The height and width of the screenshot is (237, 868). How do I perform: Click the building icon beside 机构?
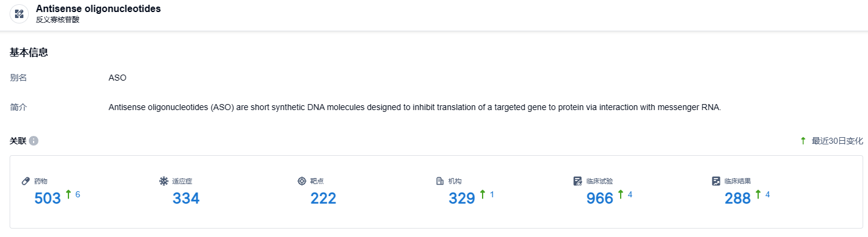click(x=439, y=181)
